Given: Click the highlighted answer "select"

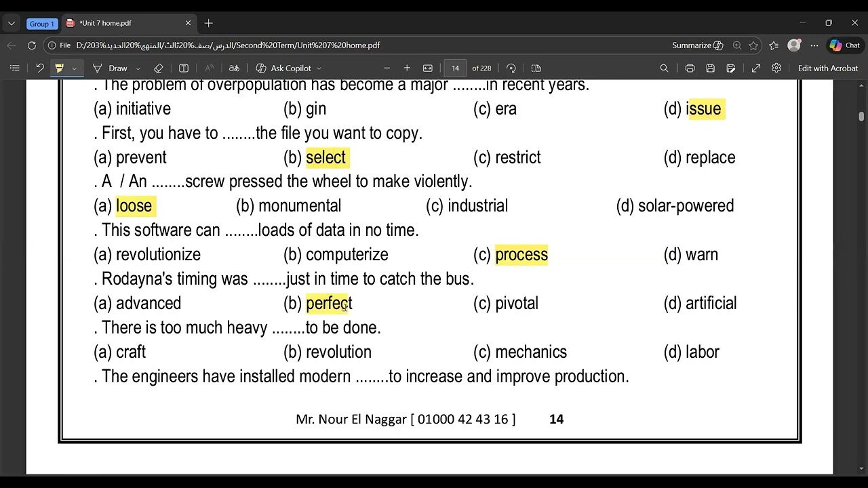Looking at the screenshot, I should [x=326, y=157].
